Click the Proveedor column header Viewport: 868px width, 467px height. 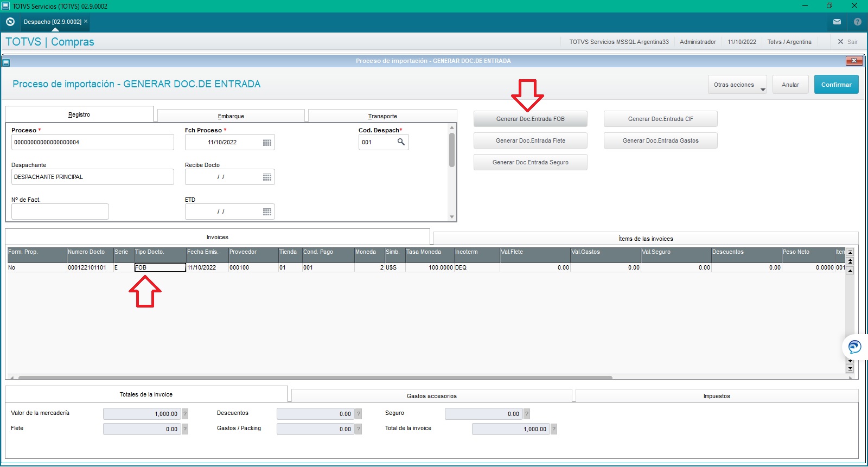pos(253,255)
